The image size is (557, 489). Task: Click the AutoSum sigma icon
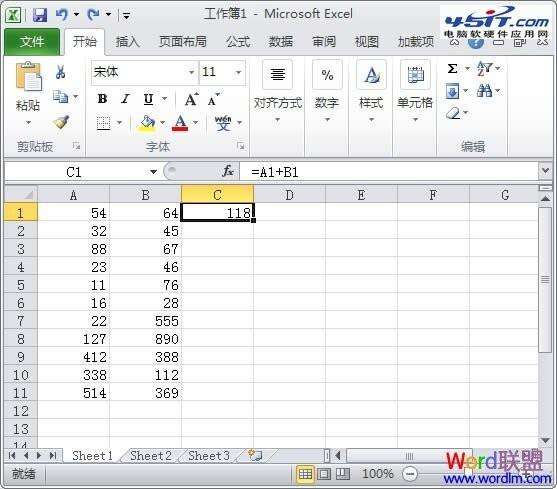(x=452, y=68)
